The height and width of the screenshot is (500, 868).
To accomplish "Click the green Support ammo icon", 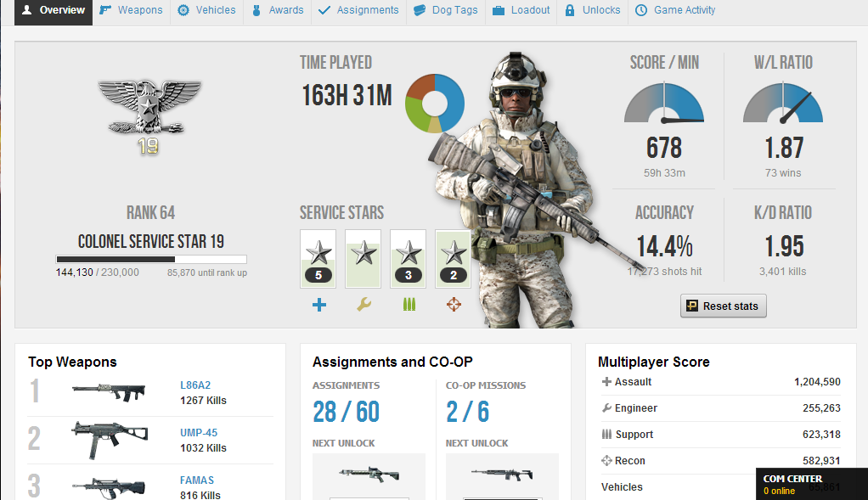I will pyautogui.click(x=409, y=304).
